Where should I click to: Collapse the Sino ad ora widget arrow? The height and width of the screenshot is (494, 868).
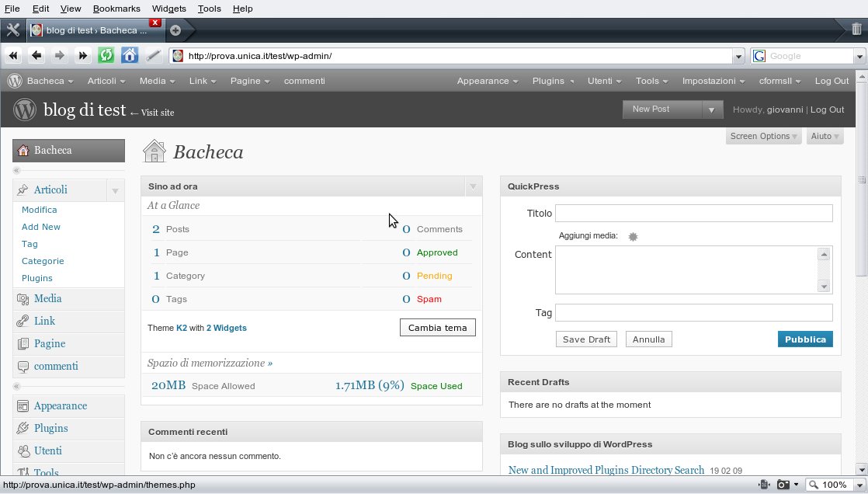pos(474,186)
